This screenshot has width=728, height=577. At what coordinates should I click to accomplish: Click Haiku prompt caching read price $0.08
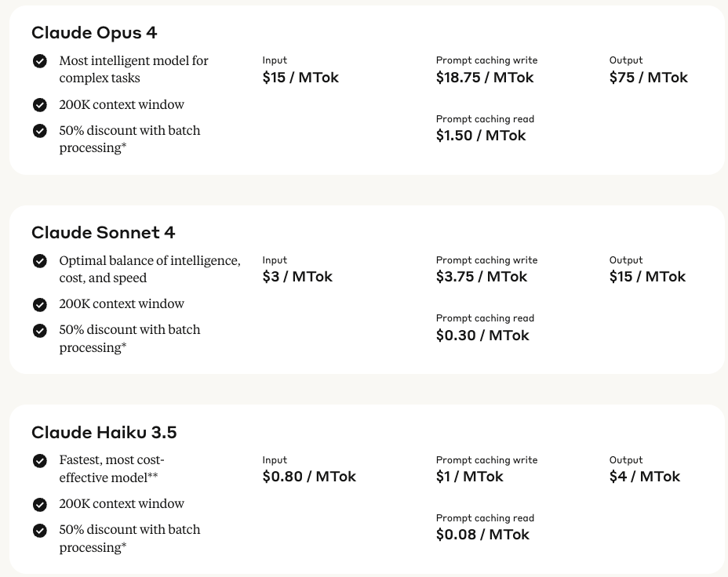point(482,535)
